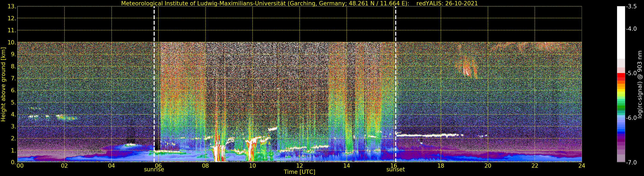This screenshot has height=176, width=644.
Task: Click the -3.5 colorbar tick label
Action: pos(631,6)
